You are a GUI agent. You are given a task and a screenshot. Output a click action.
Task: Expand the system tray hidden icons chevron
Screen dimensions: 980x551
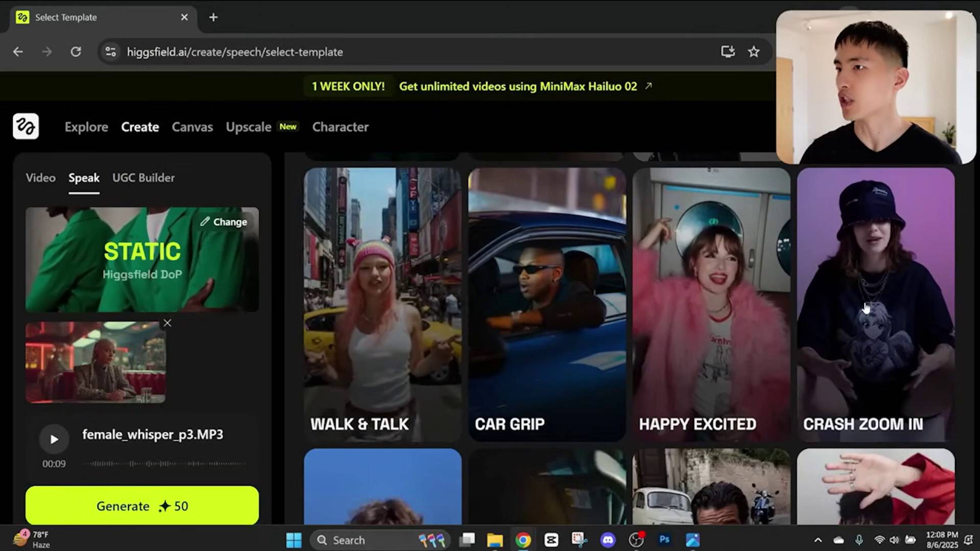coord(818,540)
